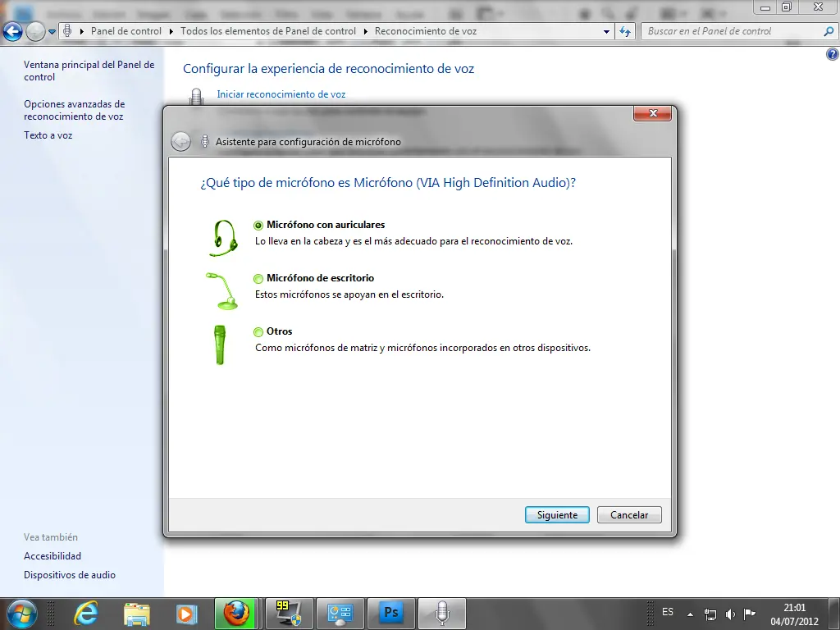Click the search magnifier icon
This screenshot has width=840, height=630.
click(x=829, y=31)
